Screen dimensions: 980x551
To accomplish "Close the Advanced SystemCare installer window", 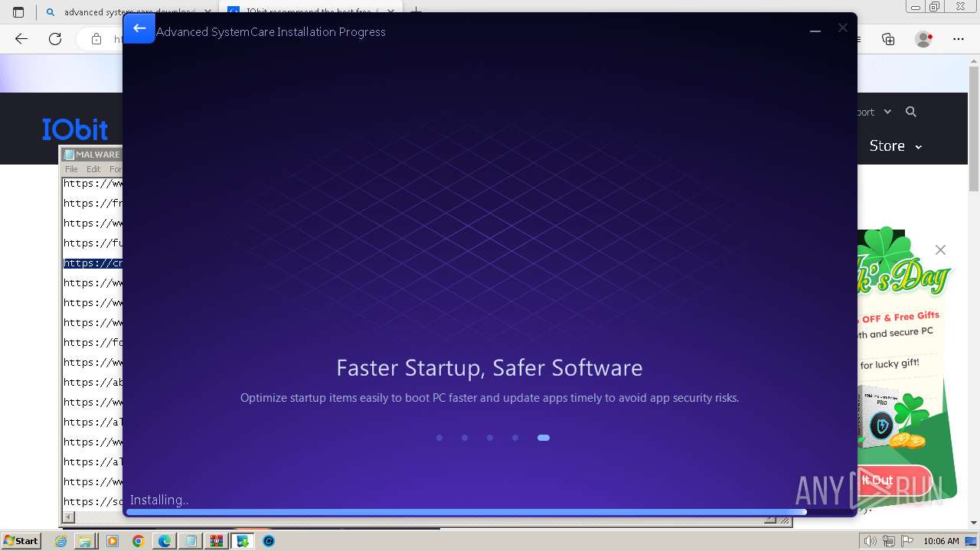I will (842, 28).
